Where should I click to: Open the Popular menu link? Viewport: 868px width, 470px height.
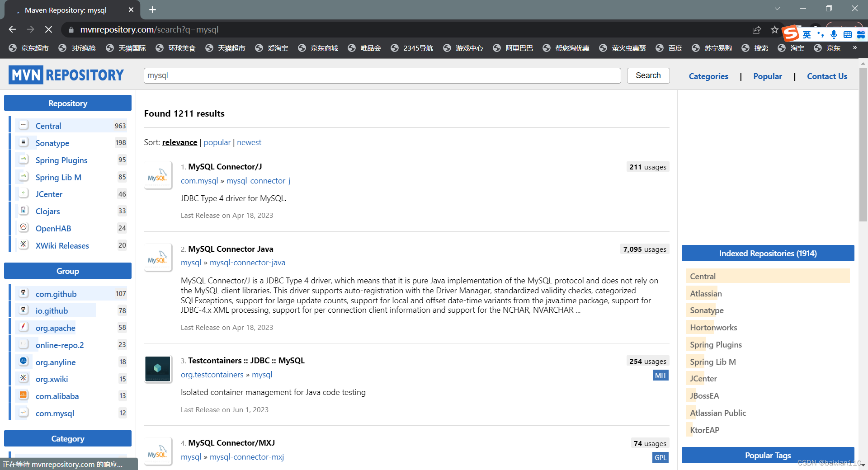click(x=768, y=76)
